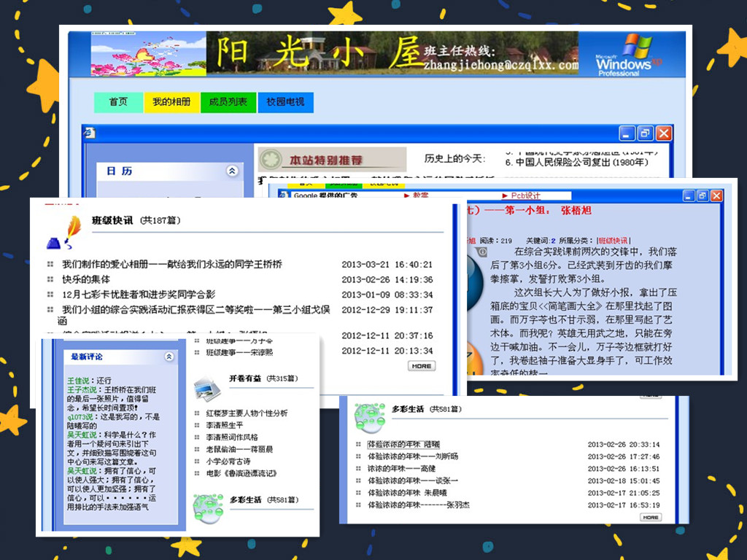Open 老鼠偷油——蒋丽晨 article
Screen dimensions: 747x560
[x=239, y=449]
